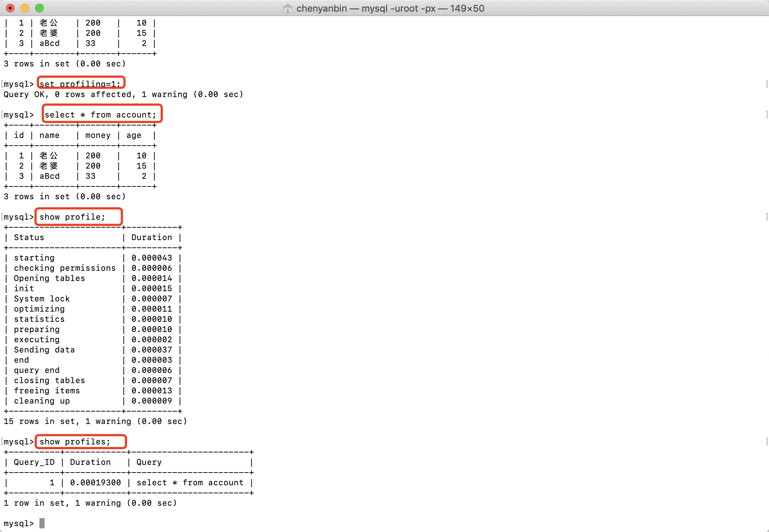Click the 'show profiles;' command text
This screenshot has height=532, width=769.
point(75,442)
